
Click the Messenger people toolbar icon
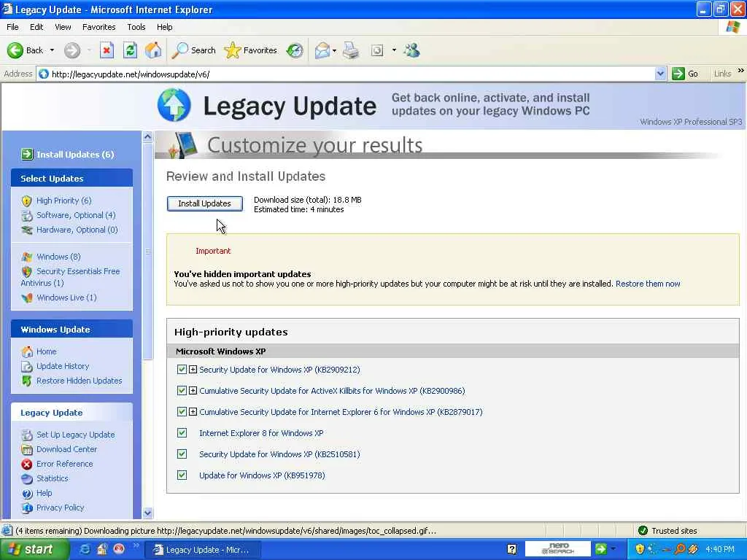tap(411, 50)
